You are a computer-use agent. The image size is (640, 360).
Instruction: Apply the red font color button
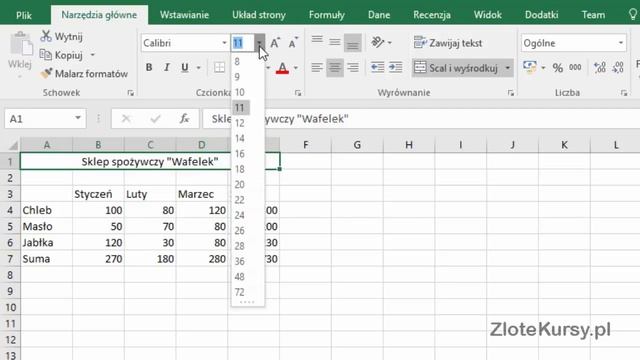point(282,68)
